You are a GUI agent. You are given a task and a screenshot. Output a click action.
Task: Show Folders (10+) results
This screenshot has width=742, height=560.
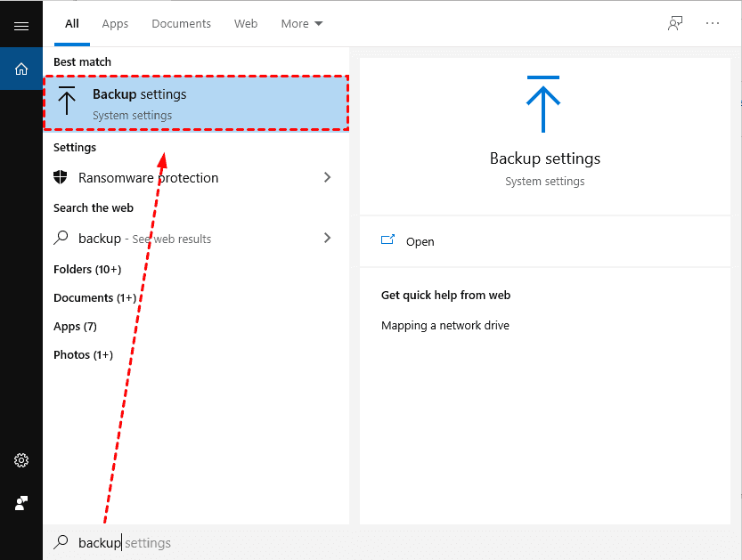point(87,269)
